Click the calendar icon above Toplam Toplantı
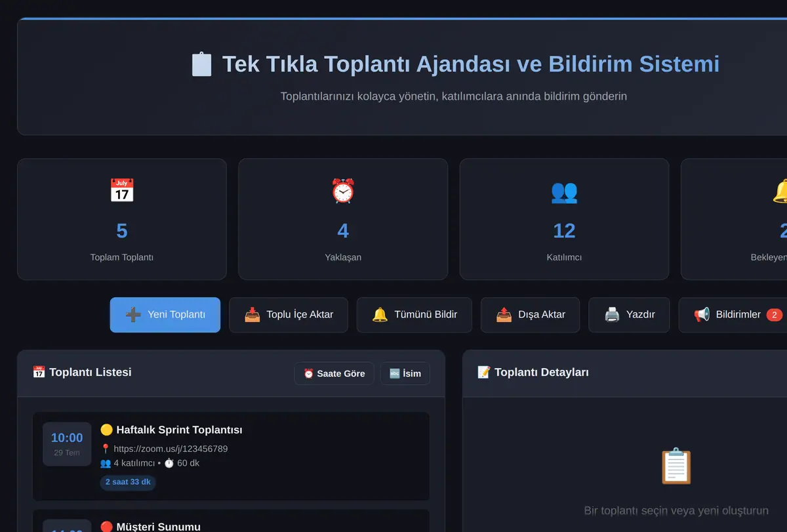The image size is (787, 532). click(122, 191)
